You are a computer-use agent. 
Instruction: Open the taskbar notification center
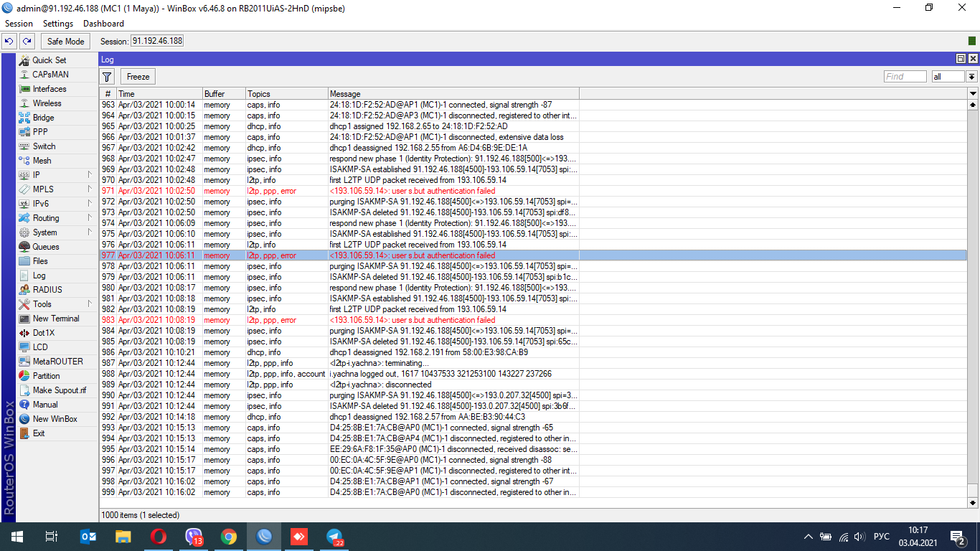click(x=958, y=537)
